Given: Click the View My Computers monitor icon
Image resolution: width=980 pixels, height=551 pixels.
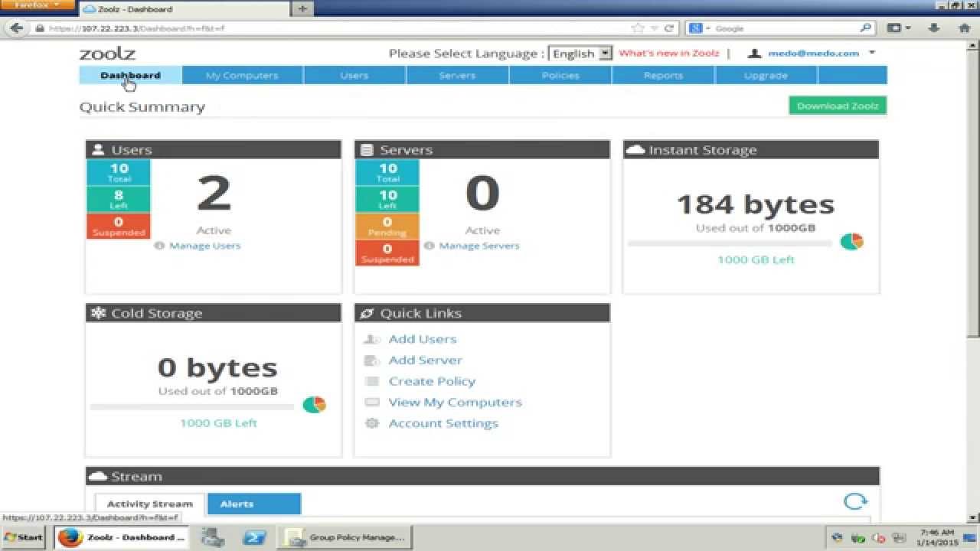Looking at the screenshot, I should point(372,403).
